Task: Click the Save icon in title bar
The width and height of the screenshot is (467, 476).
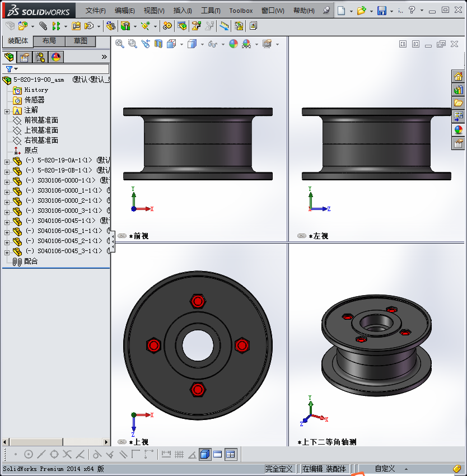Action: point(382,11)
